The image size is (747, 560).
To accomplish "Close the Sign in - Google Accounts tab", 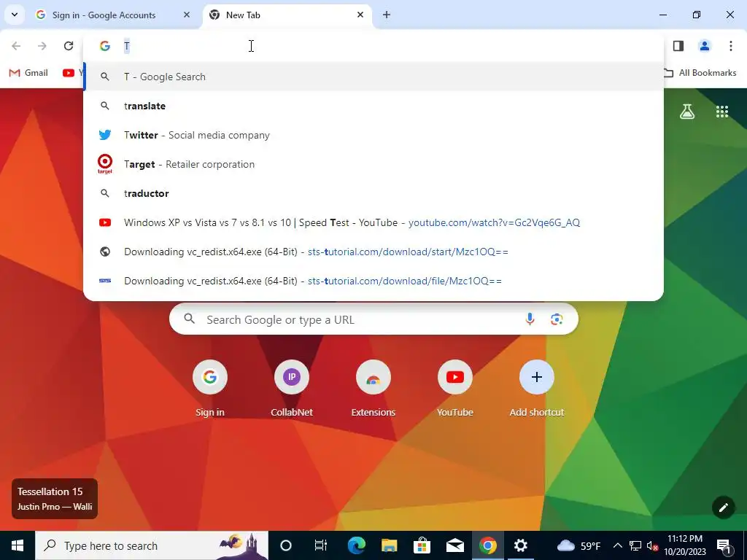I will [187, 15].
